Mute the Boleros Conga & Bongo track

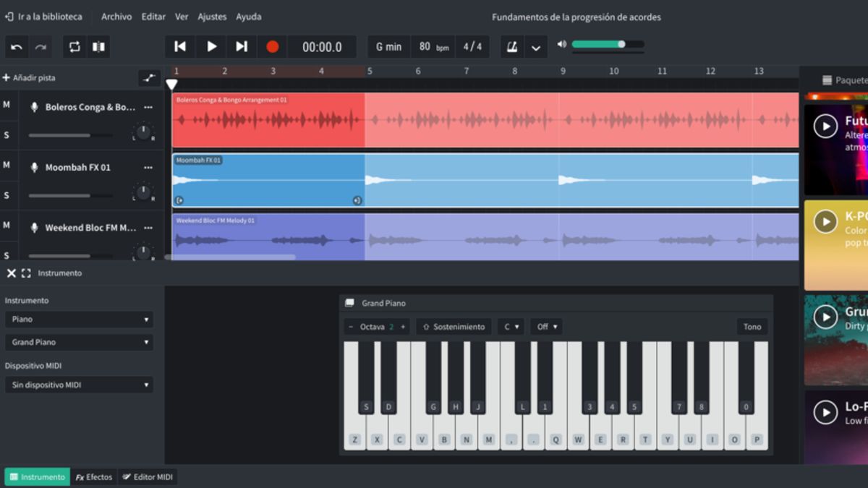pyautogui.click(x=7, y=105)
